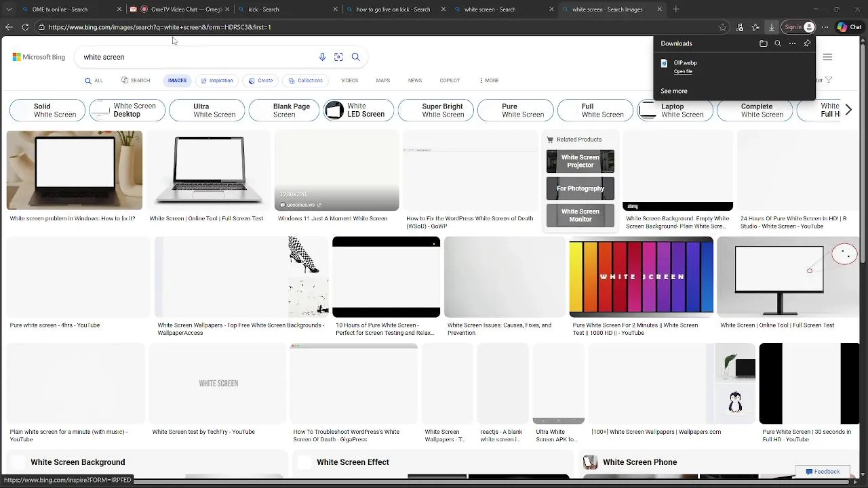Viewport: 868px width, 488px height.
Task: Select the ALL search category
Action: point(94,80)
